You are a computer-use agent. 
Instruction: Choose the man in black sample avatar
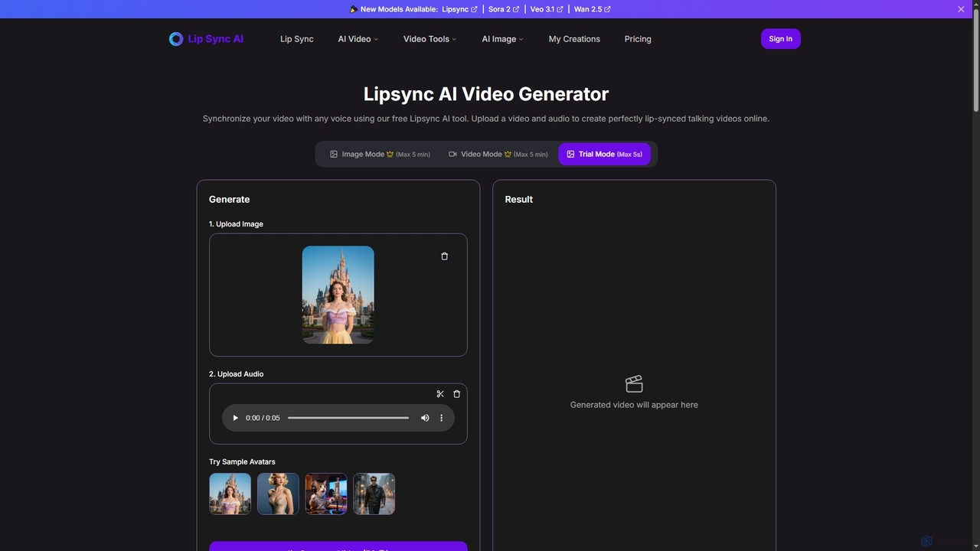tap(374, 494)
